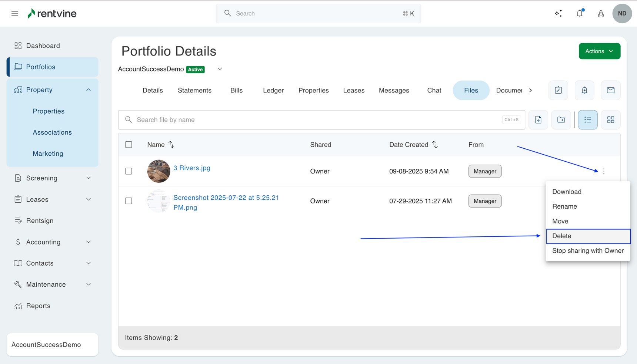Open three-dot menu for 3 Rivers.jpg

[x=604, y=171]
